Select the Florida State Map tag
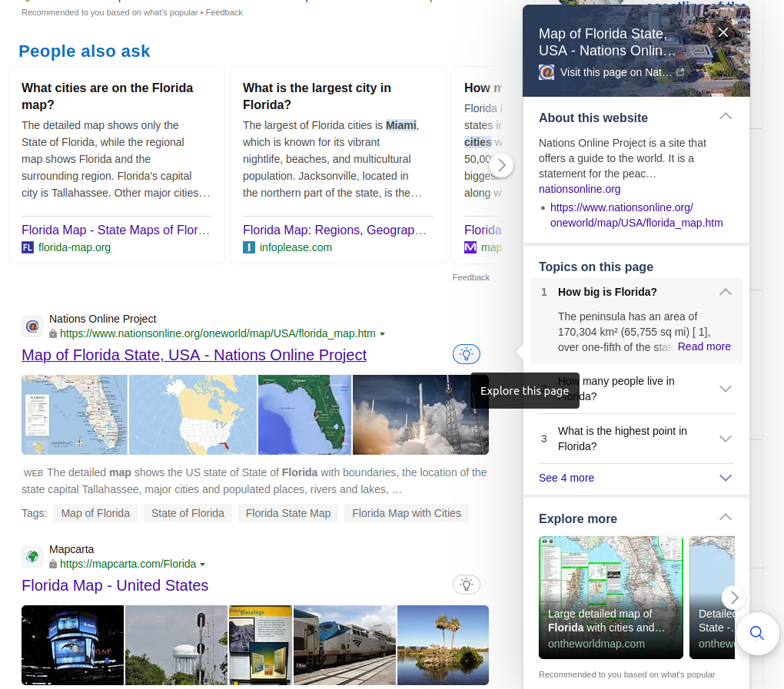The width and height of the screenshot is (784, 689). [287, 512]
